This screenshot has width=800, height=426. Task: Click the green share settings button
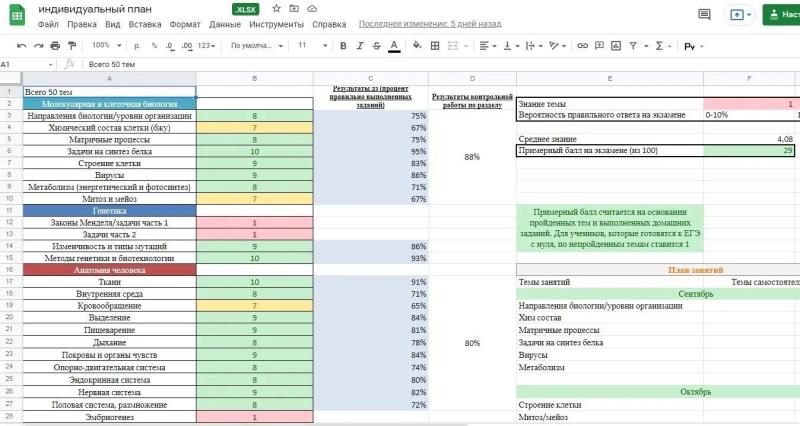[x=782, y=14]
